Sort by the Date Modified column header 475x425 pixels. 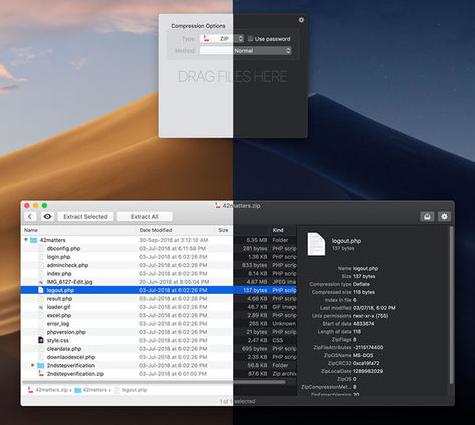coord(156,230)
